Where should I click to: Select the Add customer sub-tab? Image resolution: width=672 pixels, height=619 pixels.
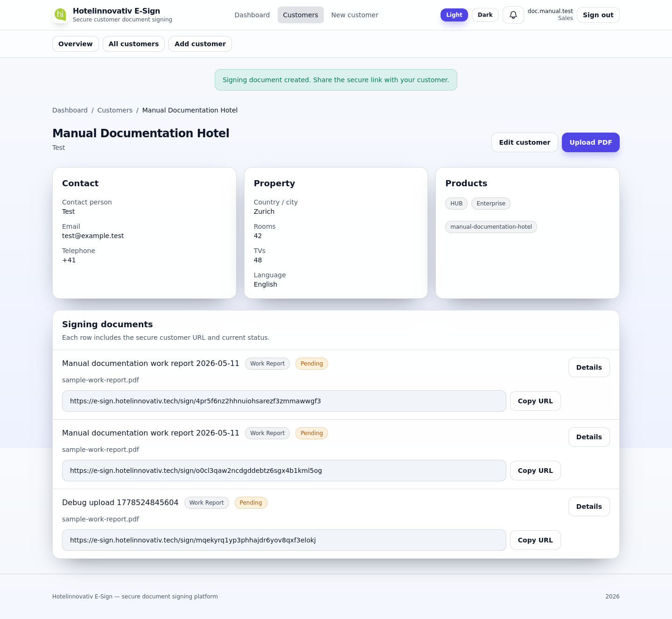pos(200,44)
